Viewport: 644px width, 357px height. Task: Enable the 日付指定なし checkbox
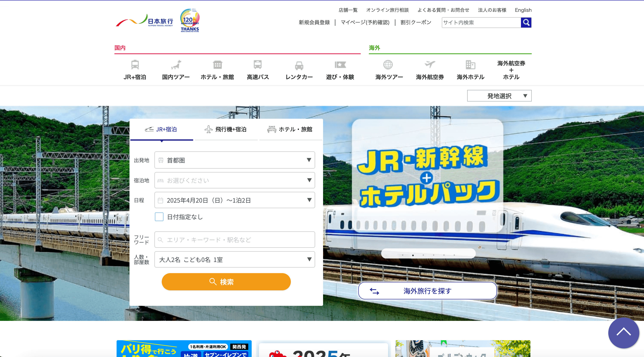click(x=159, y=217)
